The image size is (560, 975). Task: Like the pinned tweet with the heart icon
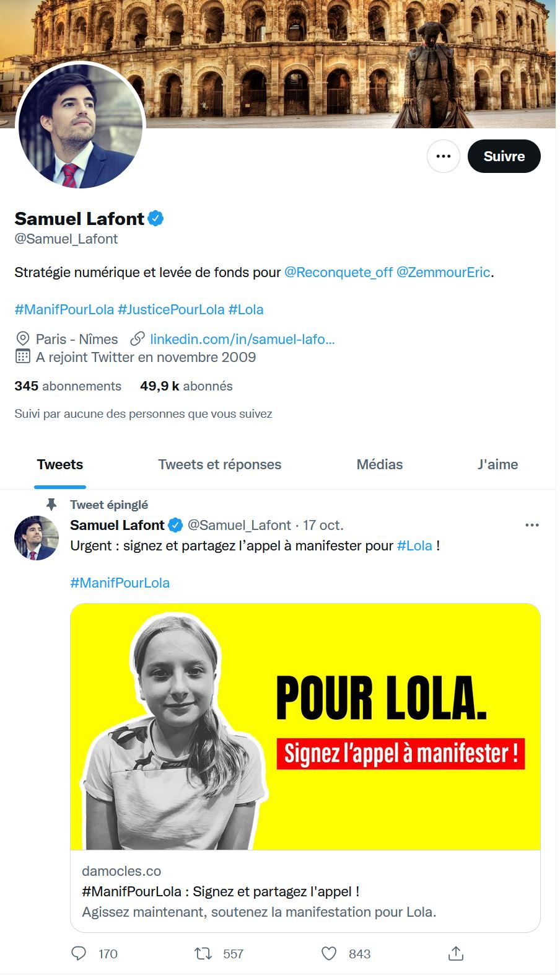tap(329, 953)
